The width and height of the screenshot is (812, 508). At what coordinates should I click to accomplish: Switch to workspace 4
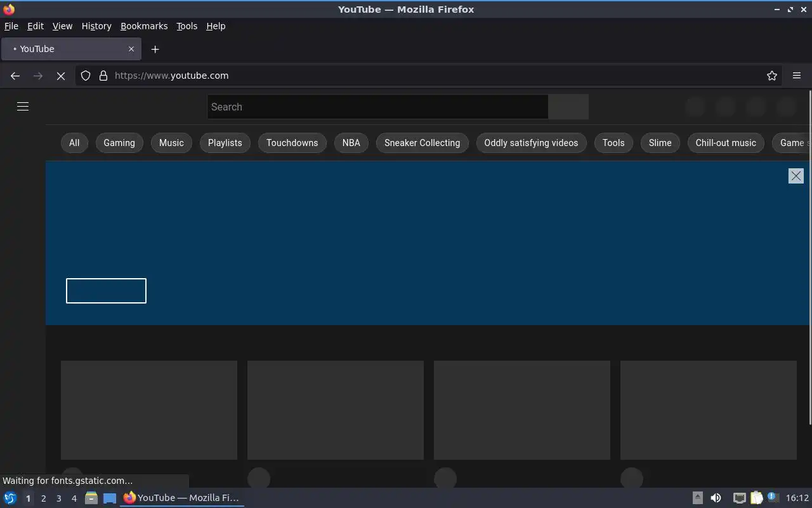[74, 498]
